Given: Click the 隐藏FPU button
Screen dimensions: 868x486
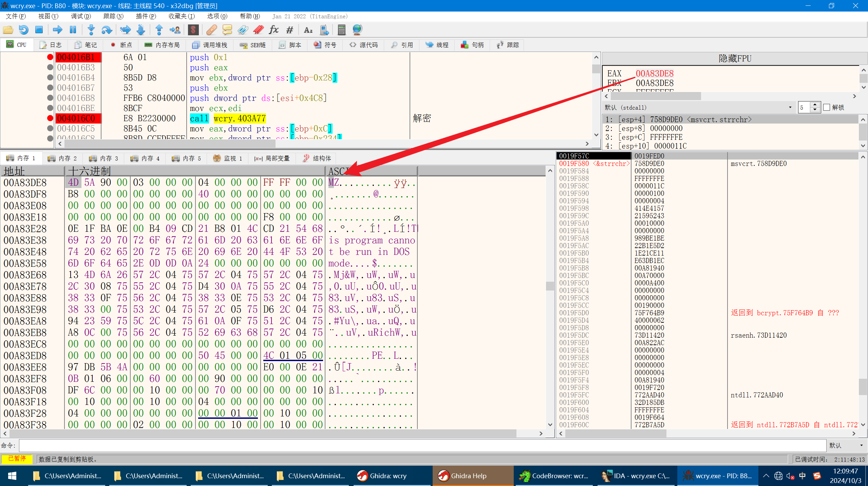Looking at the screenshot, I should [735, 58].
